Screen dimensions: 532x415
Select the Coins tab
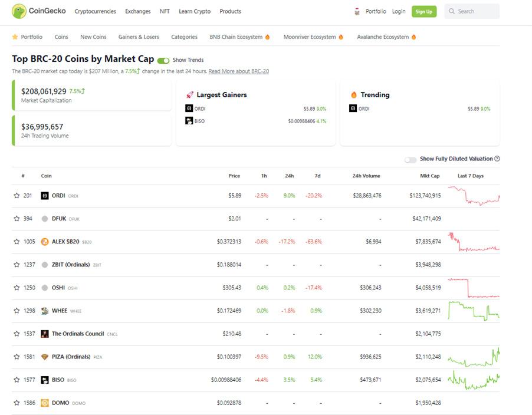click(61, 37)
